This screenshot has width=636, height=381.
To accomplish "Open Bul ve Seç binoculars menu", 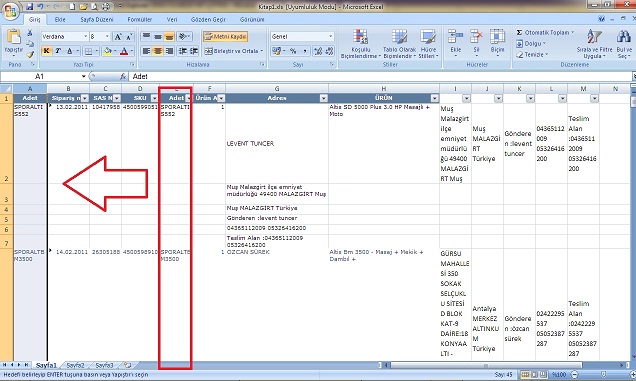I will [624, 44].
